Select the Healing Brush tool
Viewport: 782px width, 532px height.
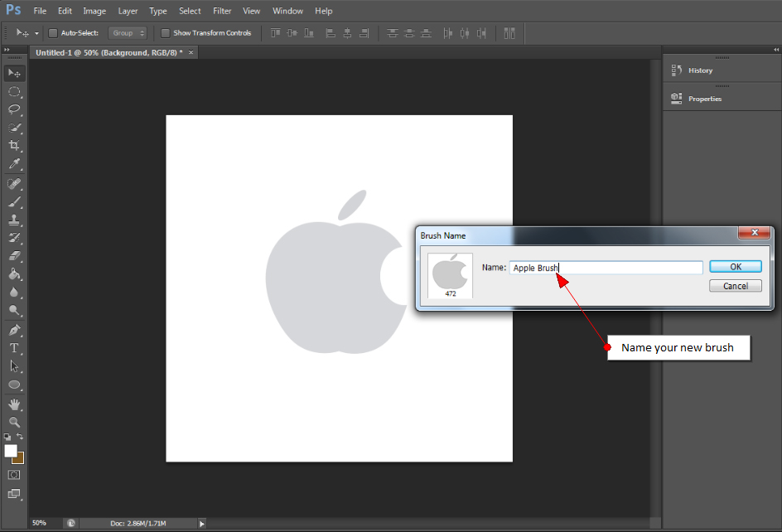pos(14,184)
